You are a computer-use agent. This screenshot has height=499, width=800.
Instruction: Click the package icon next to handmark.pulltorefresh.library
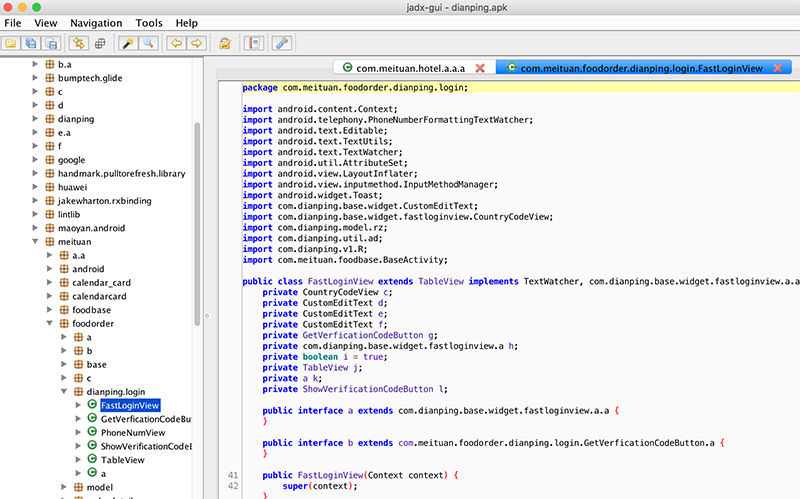click(x=49, y=173)
